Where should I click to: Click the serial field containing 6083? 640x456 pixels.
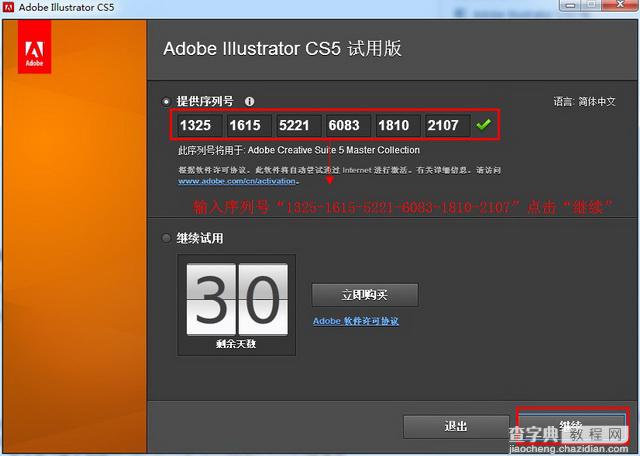click(x=348, y=125)
